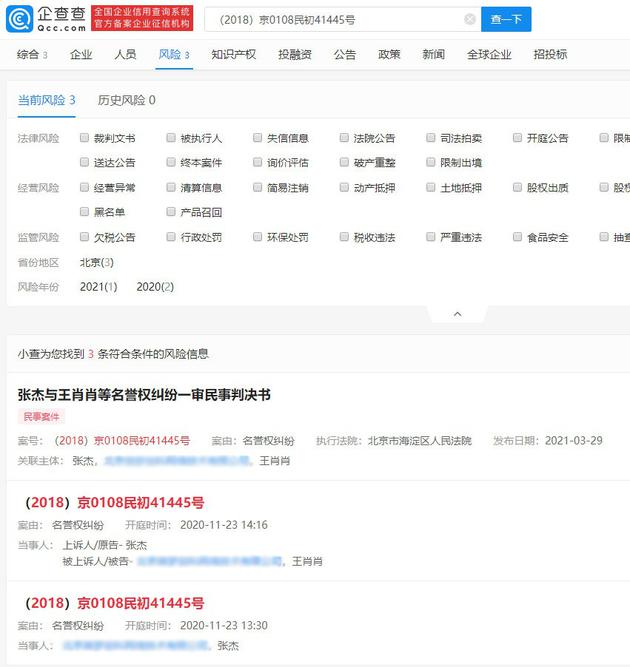Switch to the 历史风险 tab
The width and height of the screenshot is (630, 667).
coord(127,100)
